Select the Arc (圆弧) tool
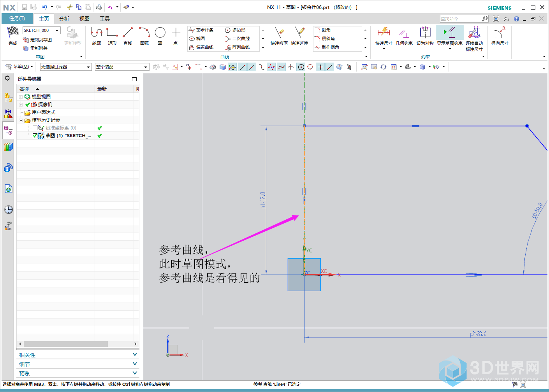The width and height of the screenshot is (549, 392). click(144, 36)
